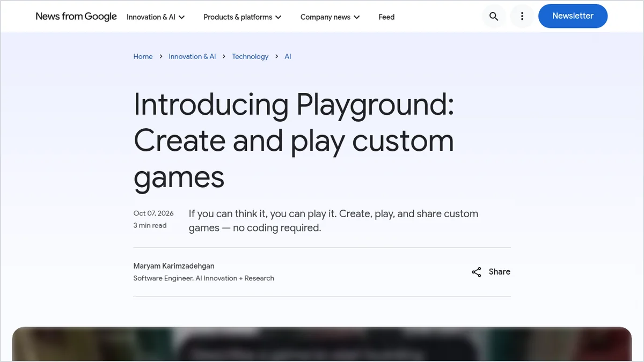
Task: Click the article summary paragraph
Action: 333,220
